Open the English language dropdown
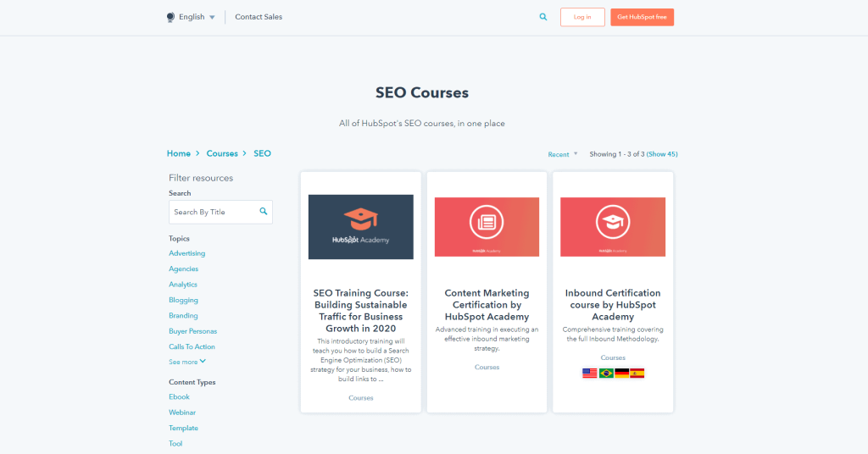The image size is (868, 454). [197, 17]
